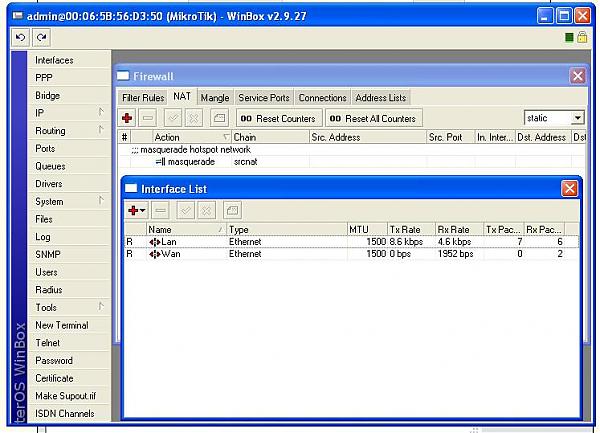Click the Redo arrow in the WinBox toolbar
Screen dimensions: 600x433
click(x=41, y=37)
